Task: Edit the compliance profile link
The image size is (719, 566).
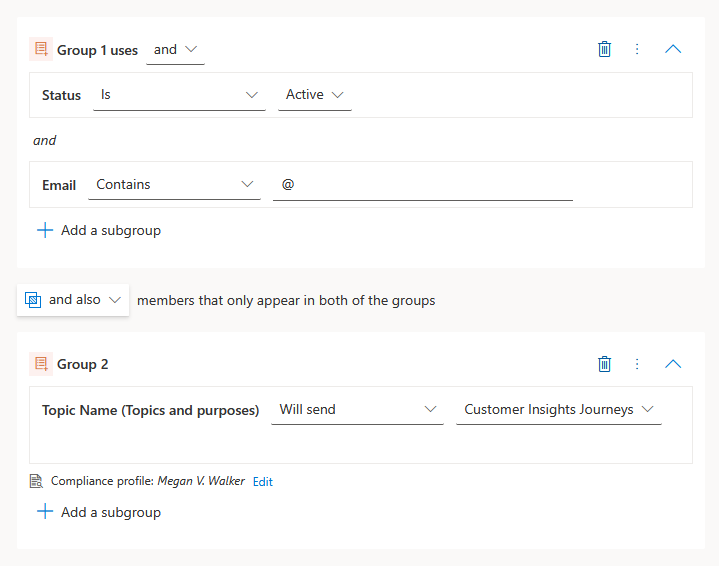Action: coord(262,482)
